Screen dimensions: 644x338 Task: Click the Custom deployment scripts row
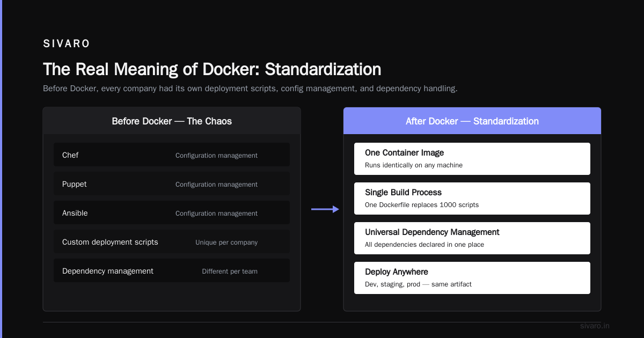pyautogui.click(x=172, y=241)
